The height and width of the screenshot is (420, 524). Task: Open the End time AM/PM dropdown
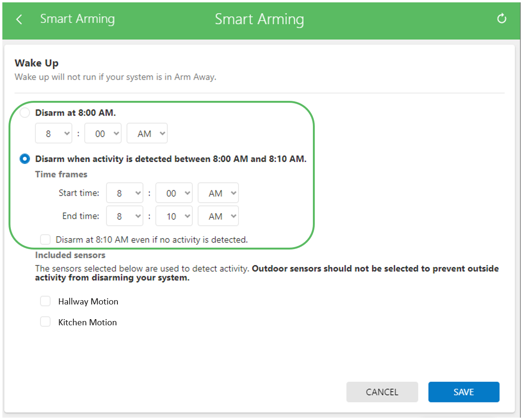coord(218,216)
